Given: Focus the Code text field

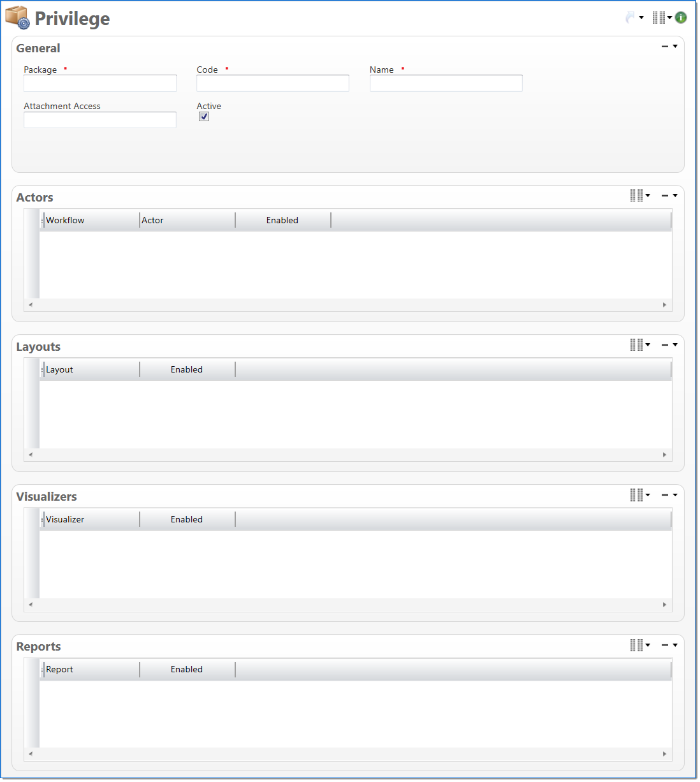Looking at the screenshot, I should tap(273, 84).
